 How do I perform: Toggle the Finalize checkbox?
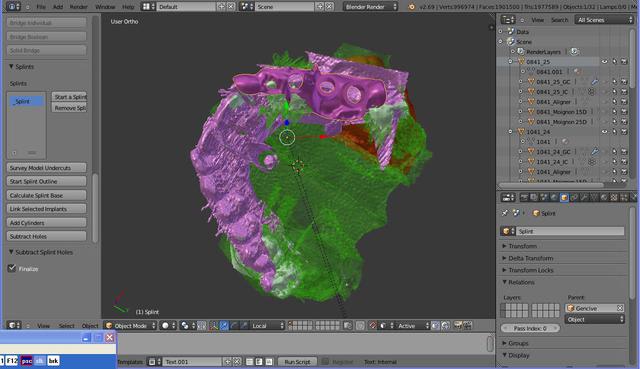(12, 269)
